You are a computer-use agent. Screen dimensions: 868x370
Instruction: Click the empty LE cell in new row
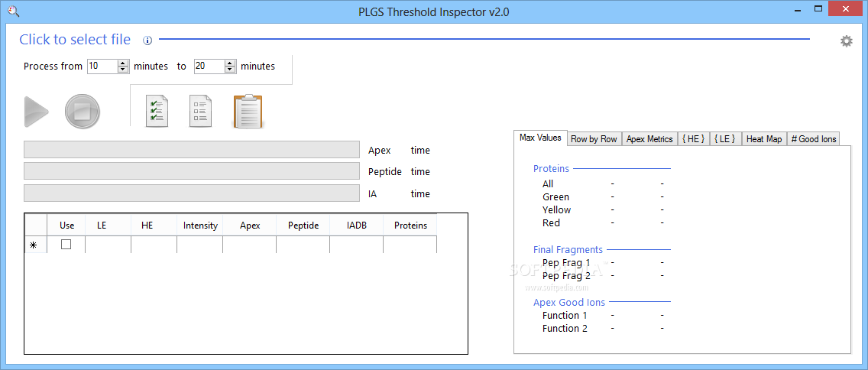coord(108,245)
